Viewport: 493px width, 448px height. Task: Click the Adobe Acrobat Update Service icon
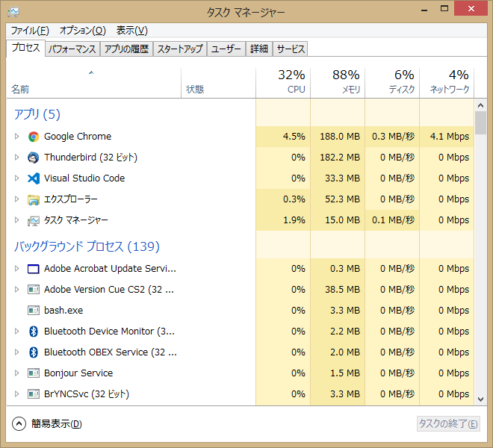(34, 269)
